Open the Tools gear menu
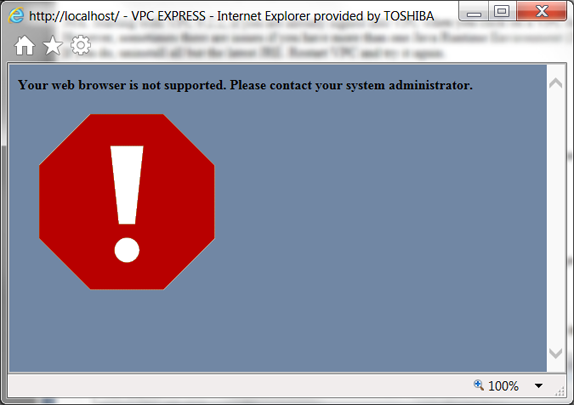 click(81, 45)
